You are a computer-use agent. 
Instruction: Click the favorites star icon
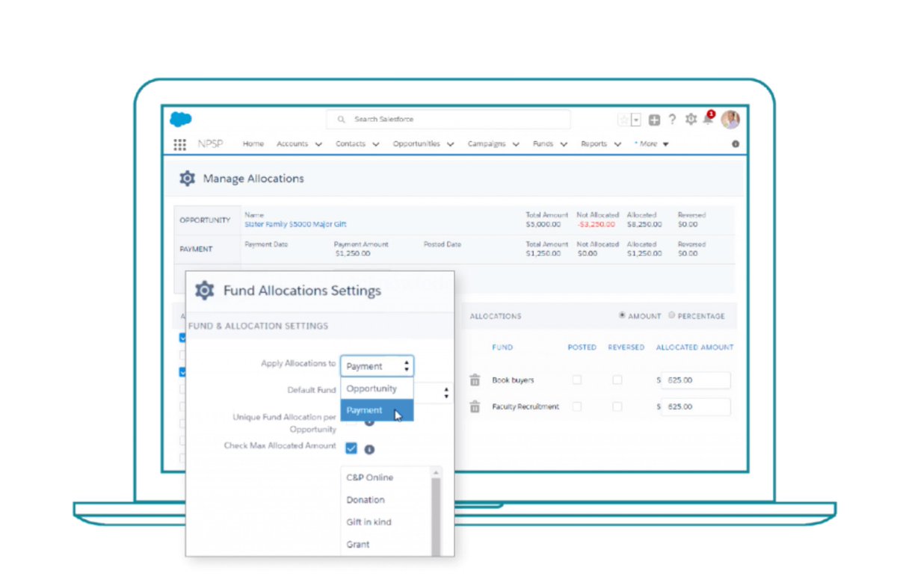tap(626, 119)
